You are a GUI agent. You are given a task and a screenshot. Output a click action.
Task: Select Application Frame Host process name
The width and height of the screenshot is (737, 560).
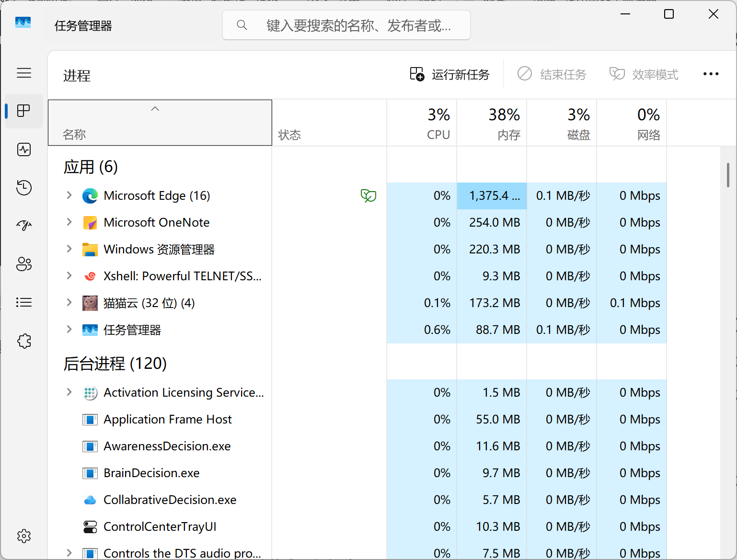[168, 420]
